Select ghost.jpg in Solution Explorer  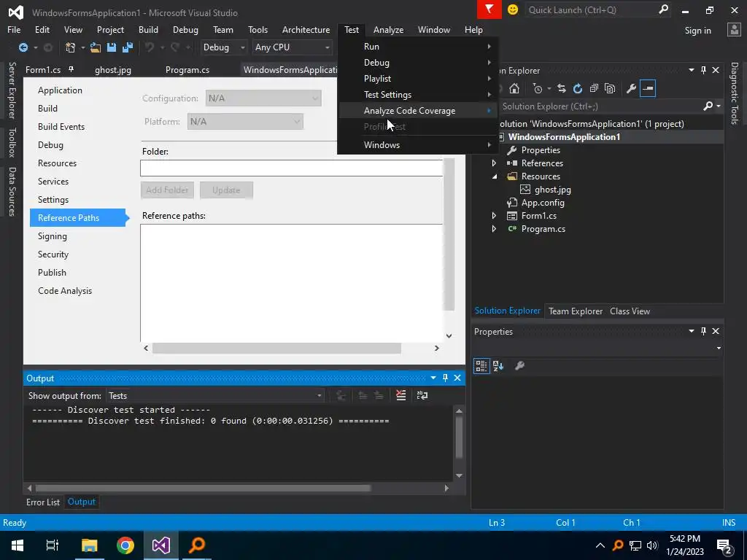553,190
